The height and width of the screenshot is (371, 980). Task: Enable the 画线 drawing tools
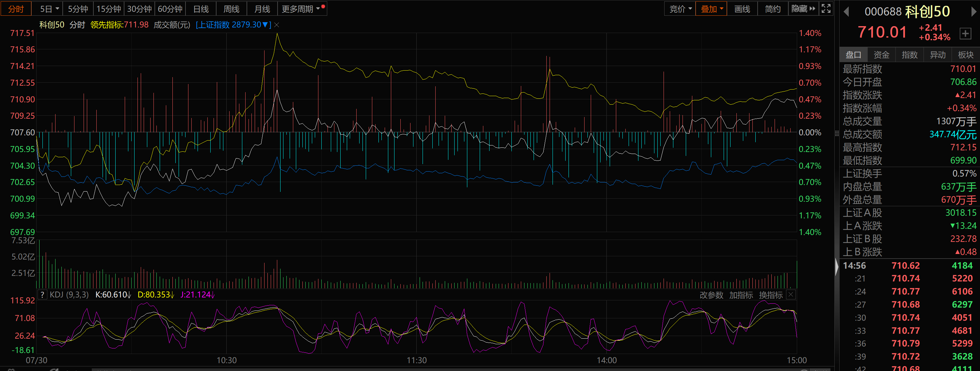point(742,9)
